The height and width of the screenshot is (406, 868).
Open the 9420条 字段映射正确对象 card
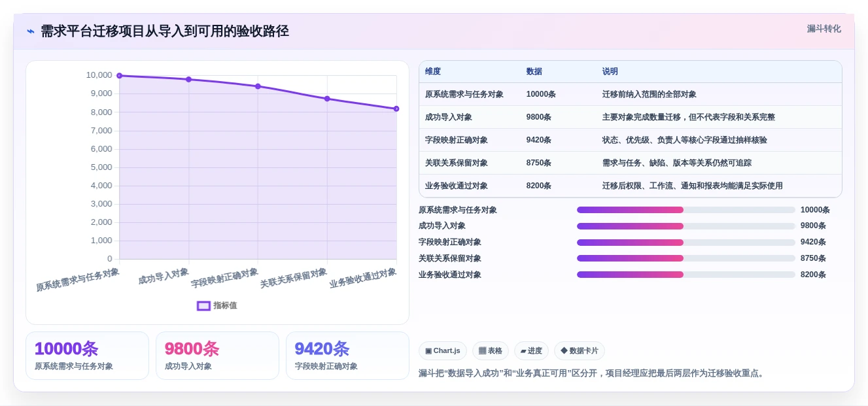[x=347, y=356]
